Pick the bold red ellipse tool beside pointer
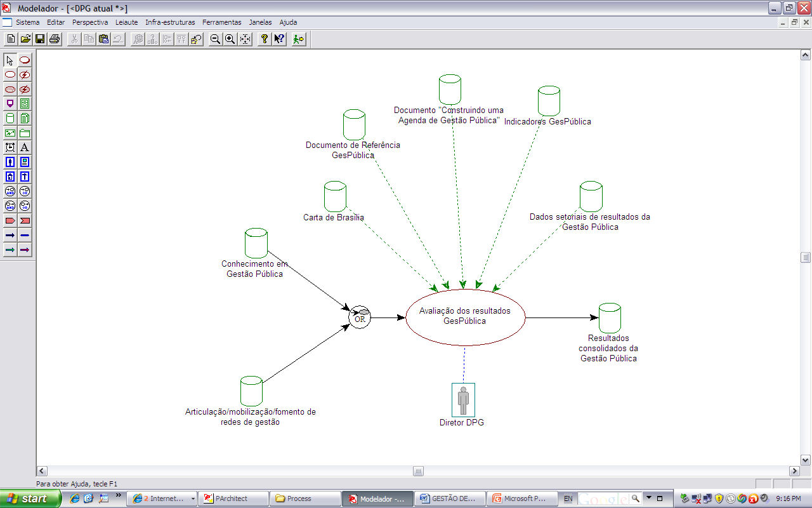812x508 pixels. (25, 60)
